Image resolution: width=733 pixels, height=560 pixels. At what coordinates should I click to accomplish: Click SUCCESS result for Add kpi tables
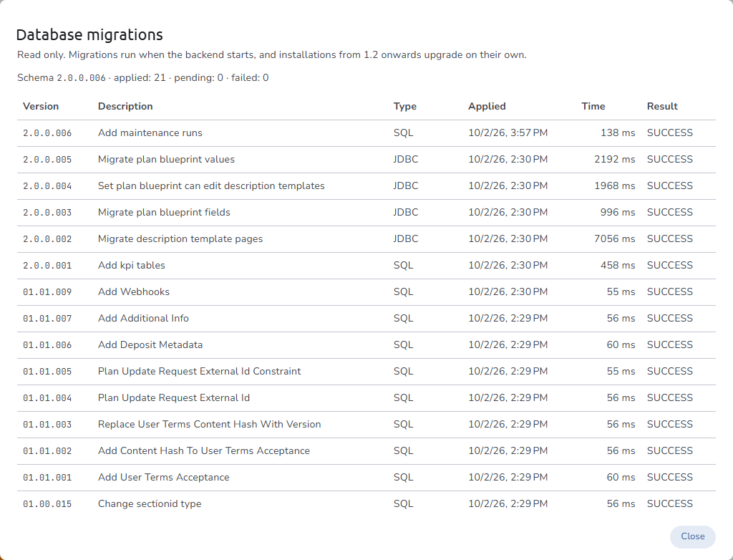click(669, 265)
